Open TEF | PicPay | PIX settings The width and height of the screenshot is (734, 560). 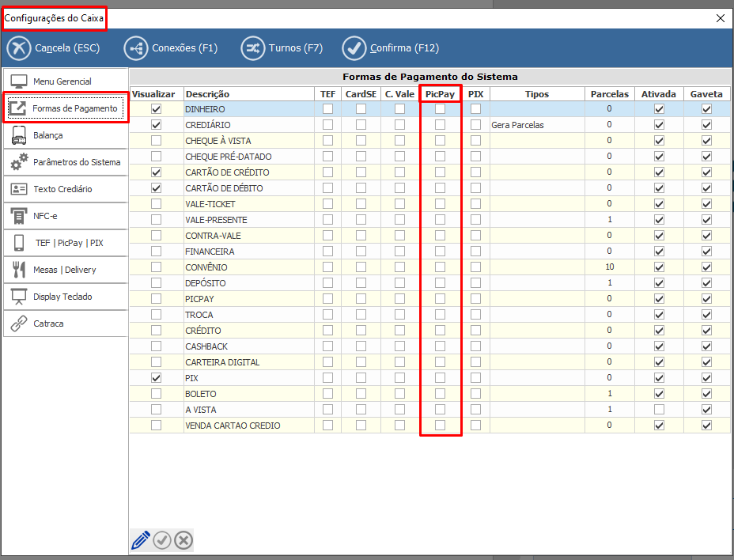(65, 243)
